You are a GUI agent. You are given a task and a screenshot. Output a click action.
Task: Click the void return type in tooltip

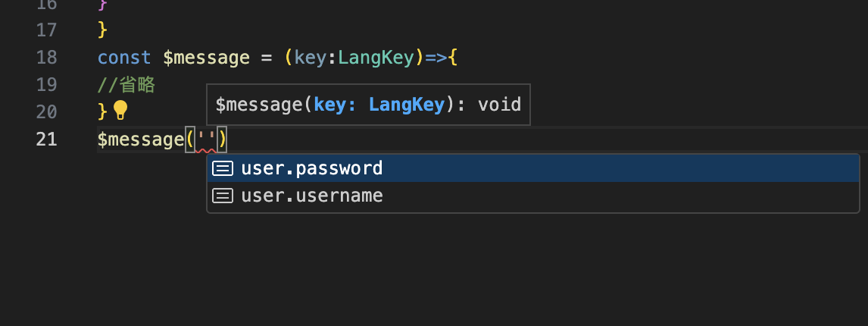coord(499,105)
